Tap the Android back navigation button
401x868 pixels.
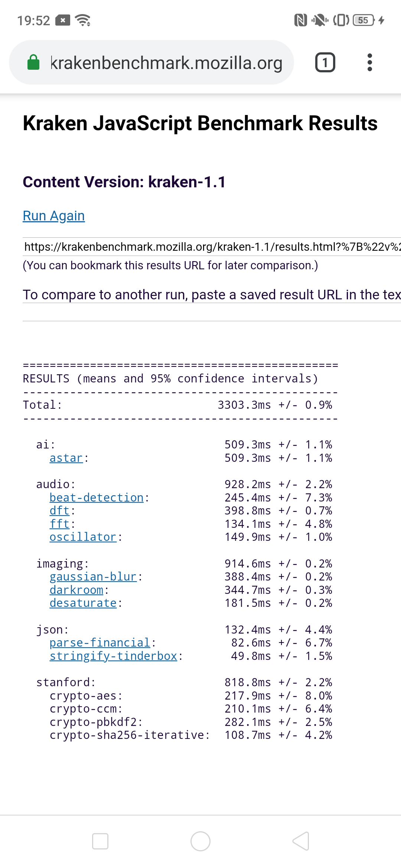point(301,841)
